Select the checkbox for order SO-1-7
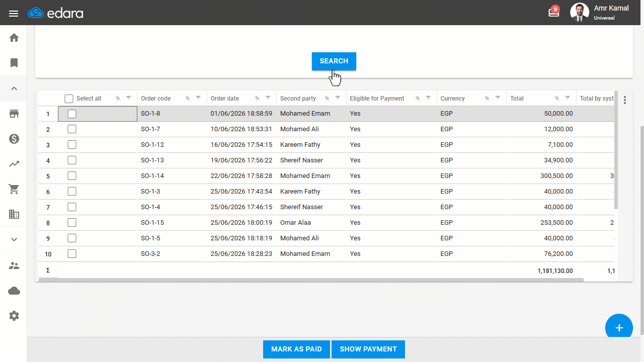 point(72,129)
